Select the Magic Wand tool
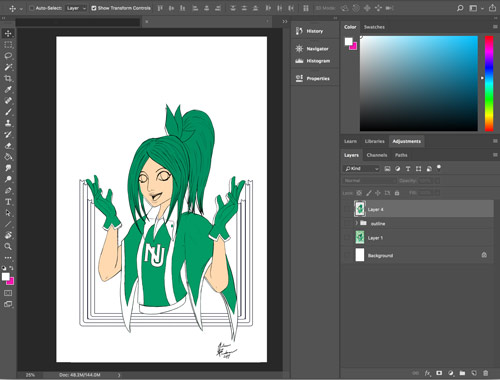The width and height of the screenshot is (500, 380). tap(8, 67)
